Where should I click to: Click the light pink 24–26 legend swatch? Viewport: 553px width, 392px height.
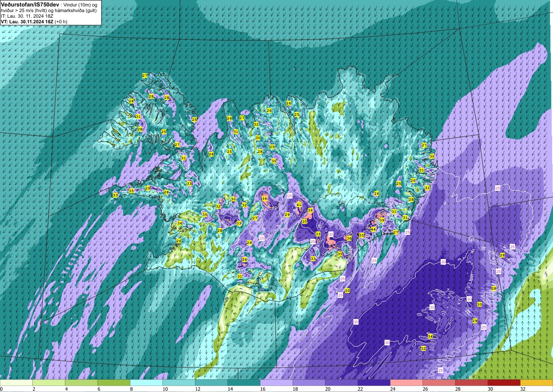click(407, 383)
